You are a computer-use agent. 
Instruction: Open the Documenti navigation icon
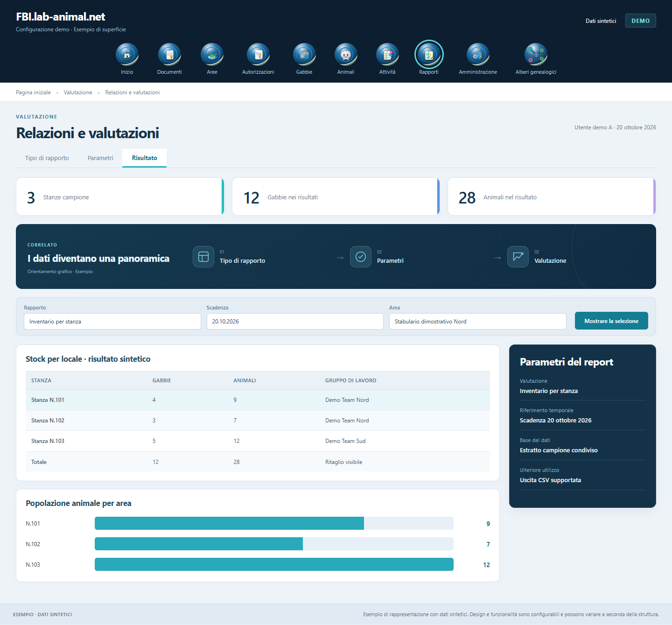coord(169,55)
